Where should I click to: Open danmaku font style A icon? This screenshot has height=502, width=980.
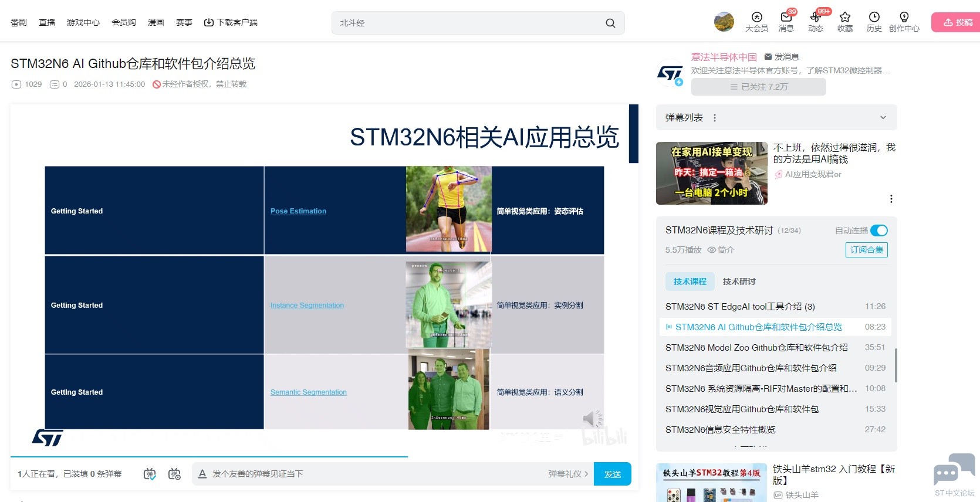coord(202,474)
